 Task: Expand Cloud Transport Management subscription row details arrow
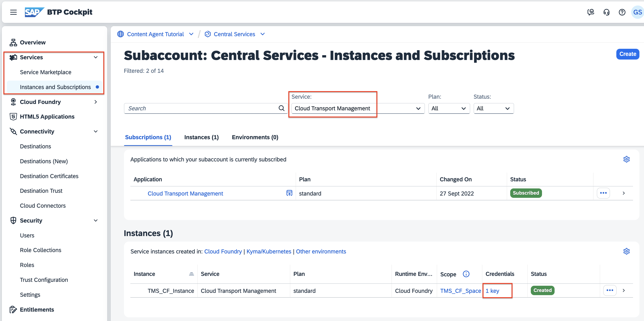click(623, 193)
